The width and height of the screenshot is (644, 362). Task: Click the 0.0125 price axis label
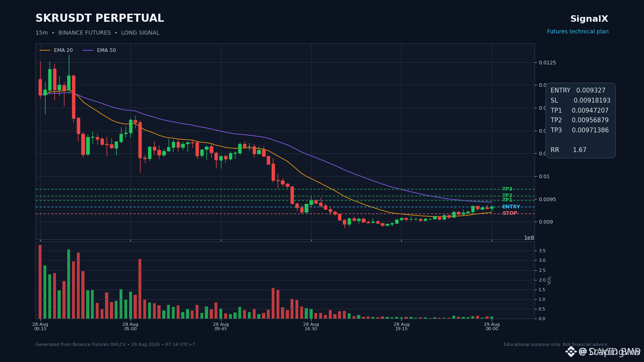[547, 63]
